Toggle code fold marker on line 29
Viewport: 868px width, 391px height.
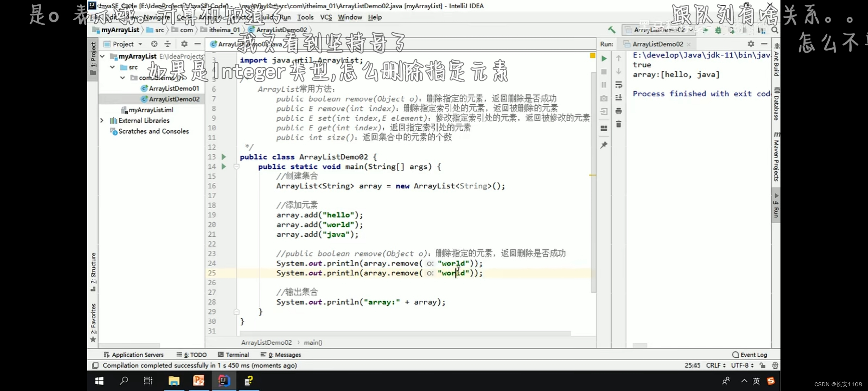click(x=237, y=312)
